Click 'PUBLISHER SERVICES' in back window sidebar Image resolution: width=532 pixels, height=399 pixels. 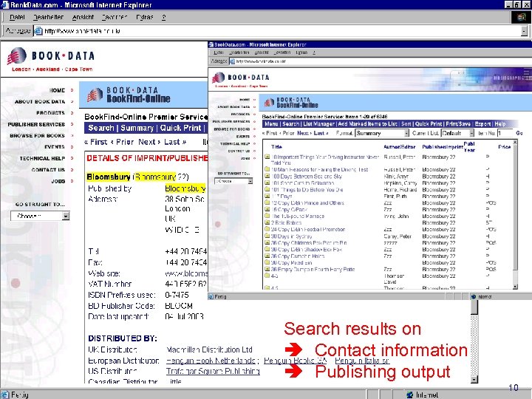[36, 124]
